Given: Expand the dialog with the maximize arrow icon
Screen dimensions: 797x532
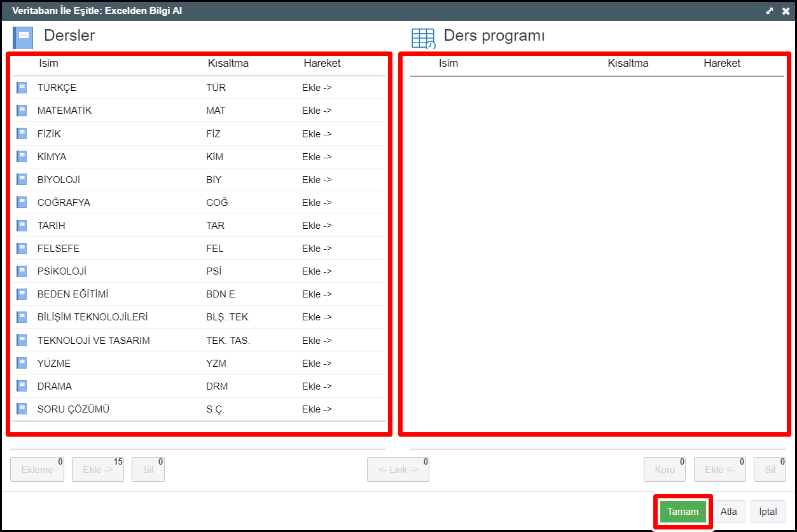Looking at the screenshot, I should 769,11.
